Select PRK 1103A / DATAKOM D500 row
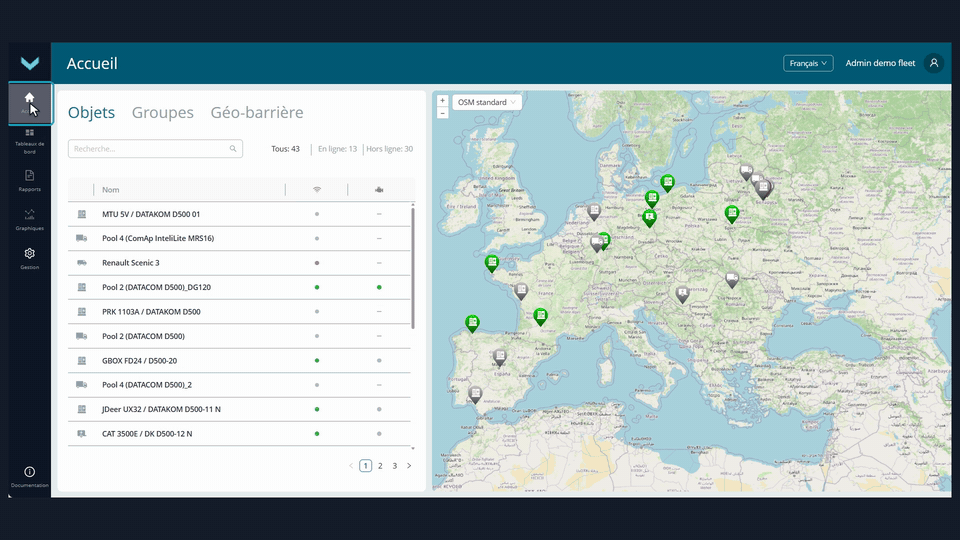This screenshot has width=960, height=540. [239, 312]
